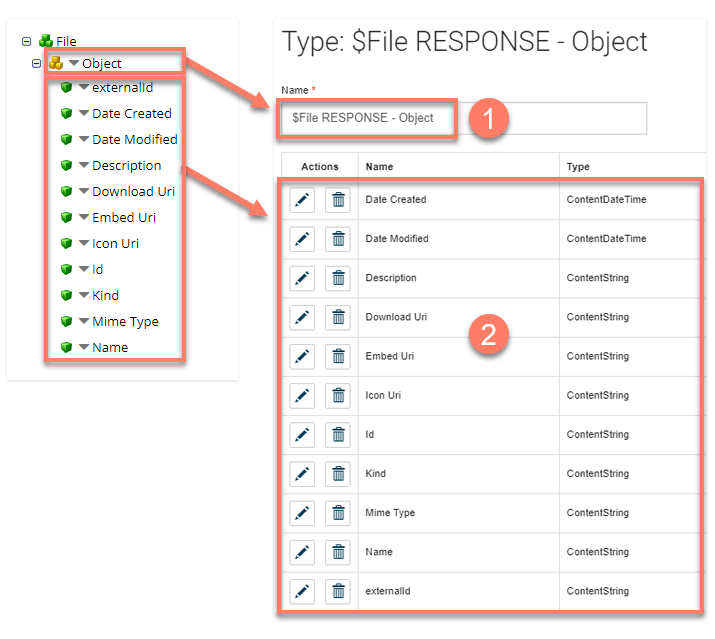Screen dimensions: 715x639
Task: Edit the Embed Uri property row
Action: point(302,357)
